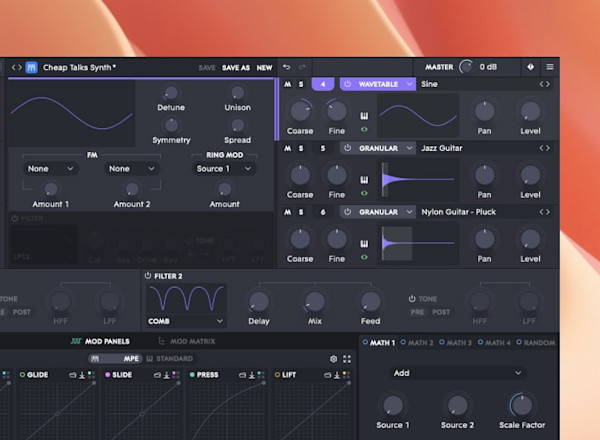600x440 pixels.
Task: Click the keyboard icon in Nylon Guitar row
Action: [x=364, y=243]
